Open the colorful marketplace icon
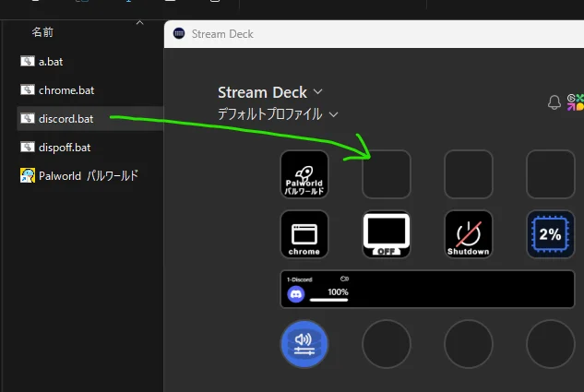Screen dimensions: 584x392 click(x=576, y=102)
